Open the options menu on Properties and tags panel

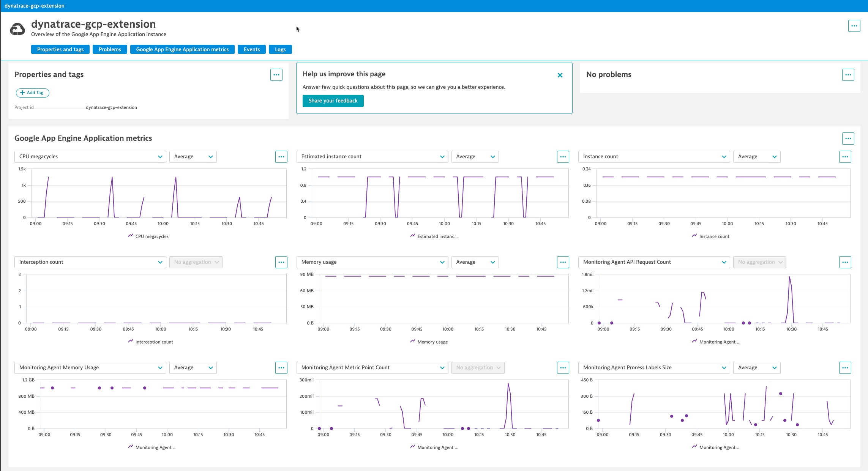pyautogui.click(x=276, y=75)
